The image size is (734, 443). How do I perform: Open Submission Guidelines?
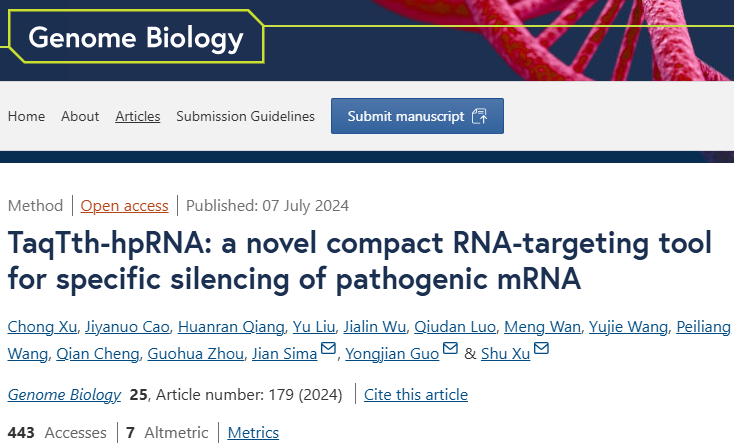point(245,116)
